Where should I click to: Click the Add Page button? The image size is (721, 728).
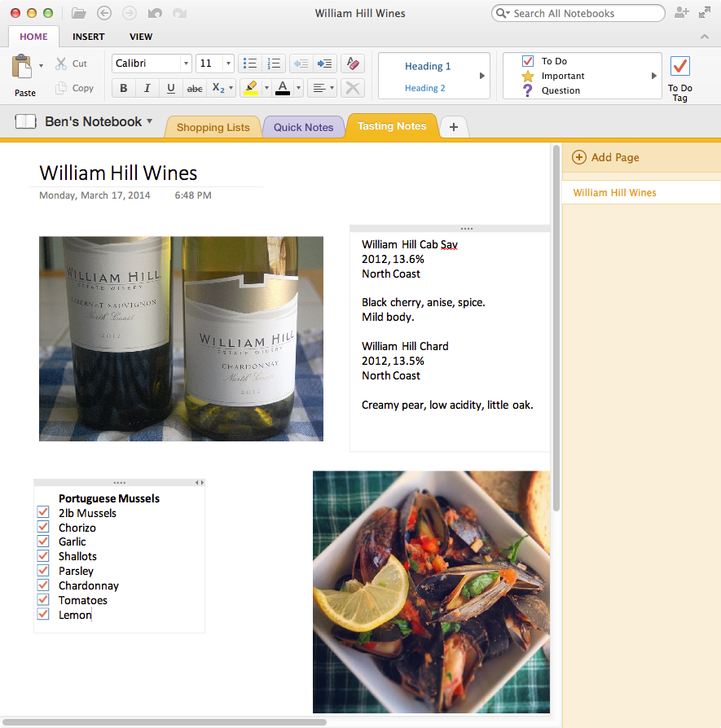[606, 157]
